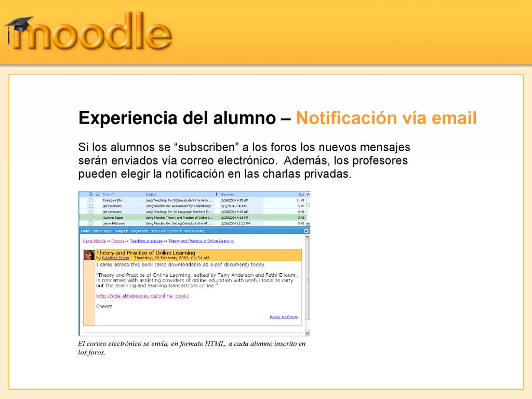Sort messages by the Received column
The height and width of the screenshot is (399, 532).
pos(228,194)
